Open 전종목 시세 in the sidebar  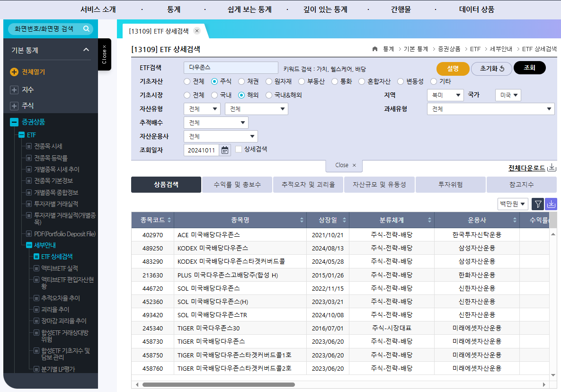(48, 146)
